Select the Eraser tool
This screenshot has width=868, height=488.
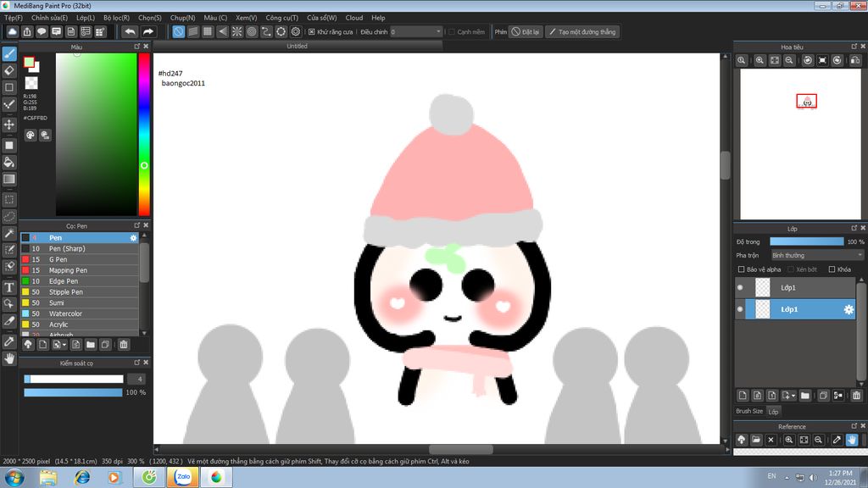click(x=9, y=70)
